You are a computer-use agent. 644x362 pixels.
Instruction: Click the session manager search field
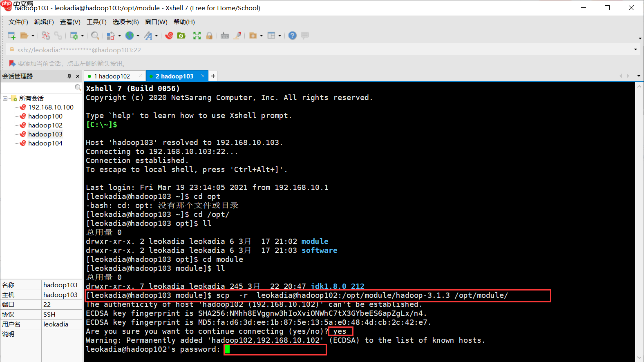[x=38, y=87]
